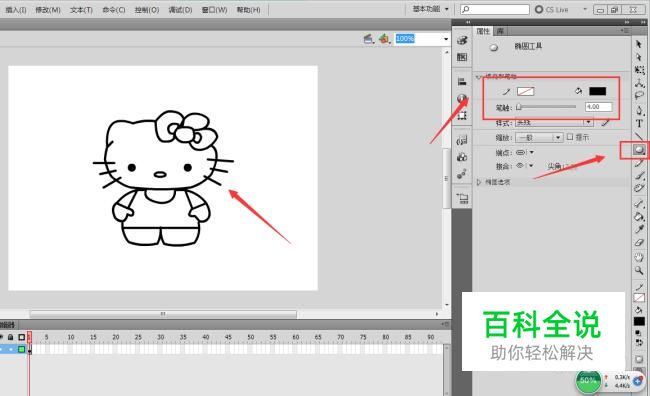
Task: Collapse the fill and stroke section
Action: [479, 76]
